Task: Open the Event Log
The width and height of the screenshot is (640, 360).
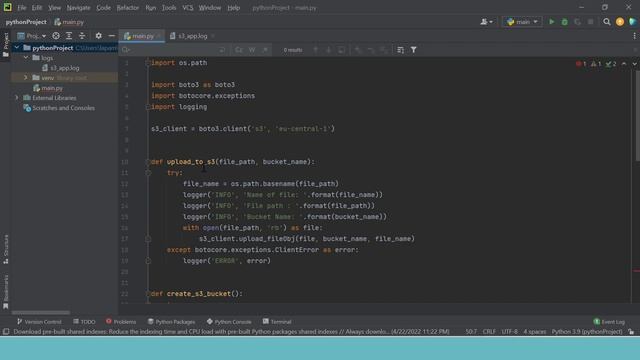Action: 609,322
